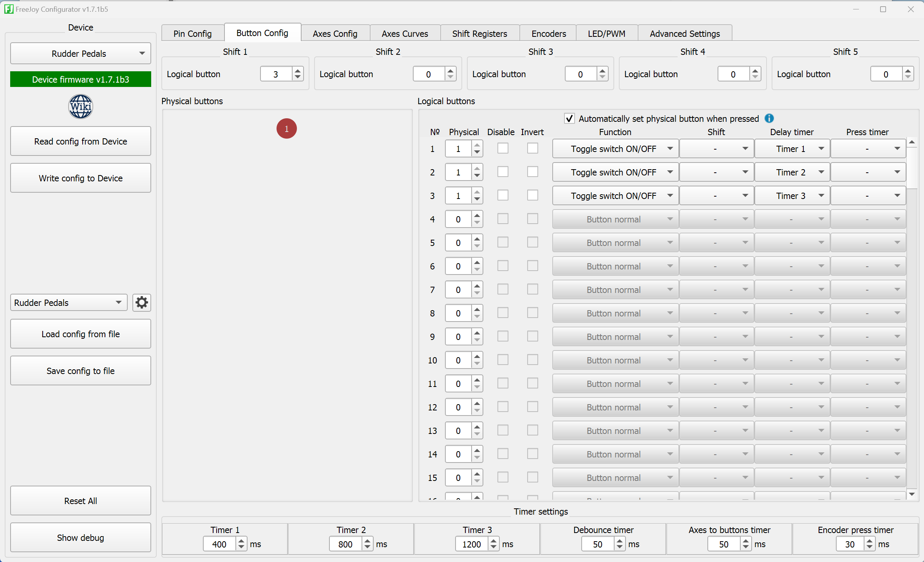This screenshot has width=924, height=562.
Task: Click the gear settings icon beside Rudder Pedals
Action: pos(141,302)
